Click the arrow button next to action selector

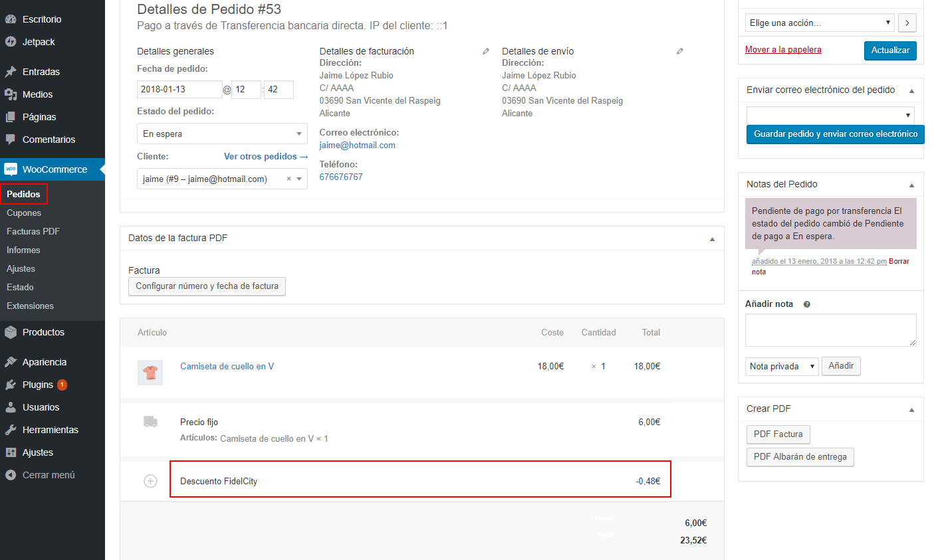pyautogui.click(x=907, y=23)
